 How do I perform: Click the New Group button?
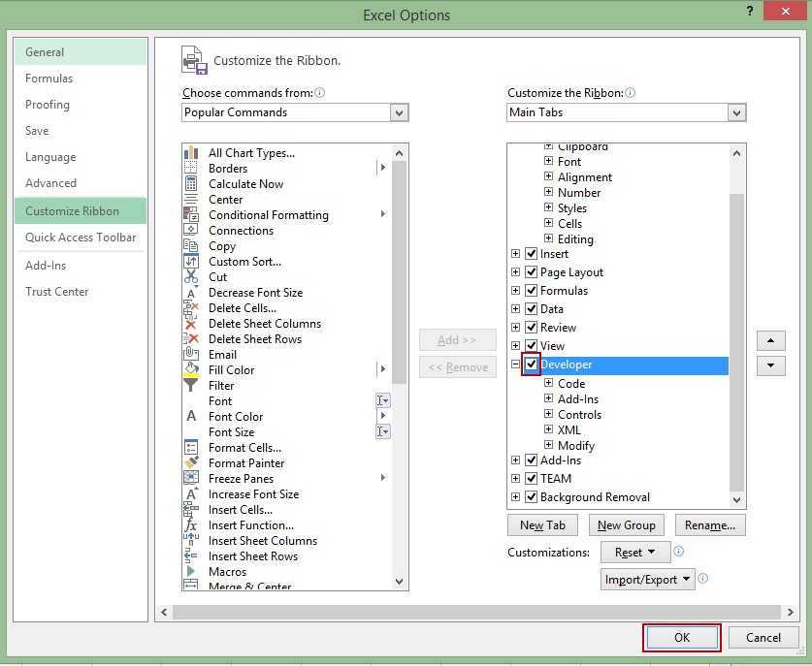(x=627, y=525)
